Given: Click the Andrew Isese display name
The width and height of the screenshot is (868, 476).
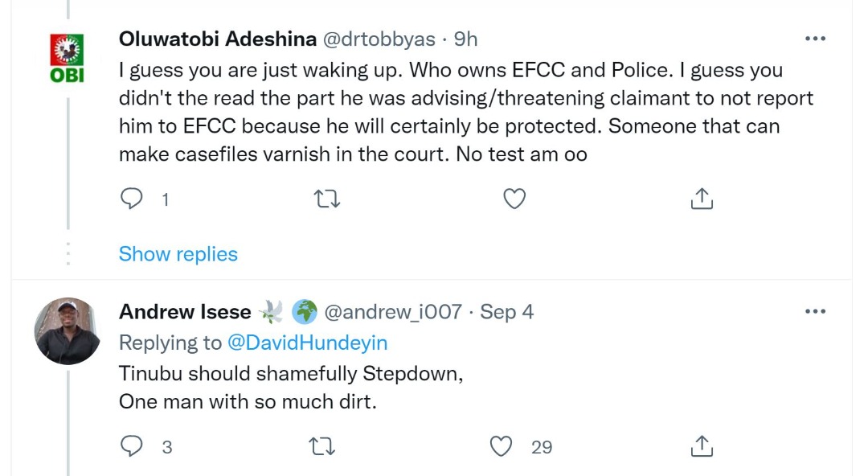Looking at the screenshot, I should (185, 311).
